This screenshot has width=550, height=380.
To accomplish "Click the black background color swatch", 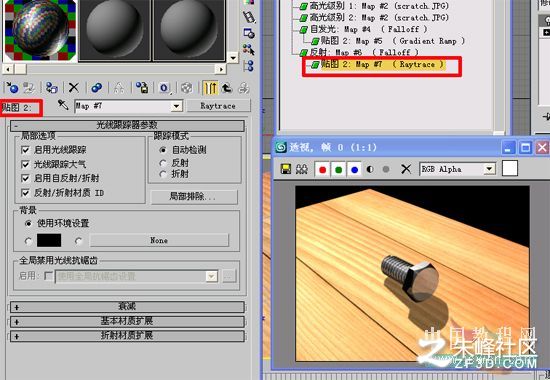I will [x=49, y=241].
